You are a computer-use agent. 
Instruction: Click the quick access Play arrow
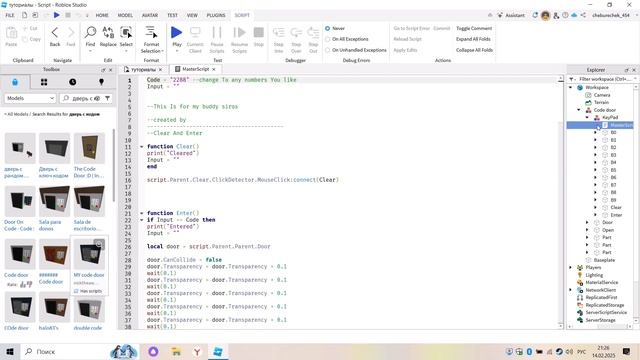pyautogui.click(x=57, y=15)
